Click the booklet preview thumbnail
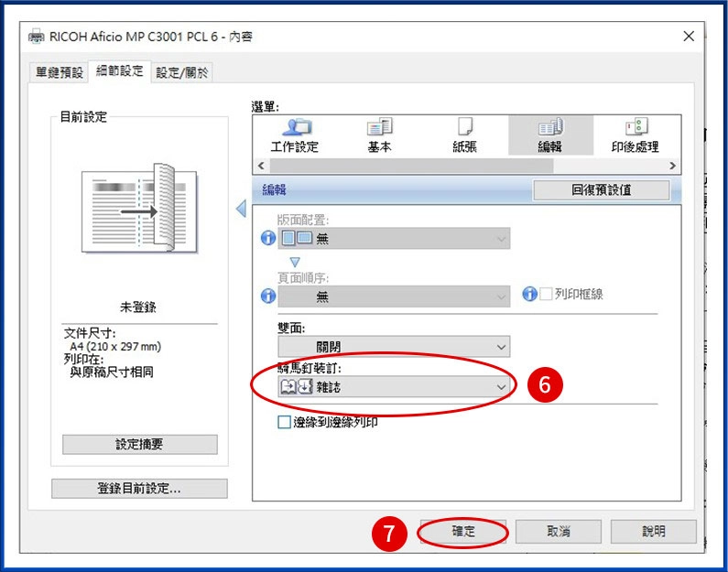 click(139, 208)
